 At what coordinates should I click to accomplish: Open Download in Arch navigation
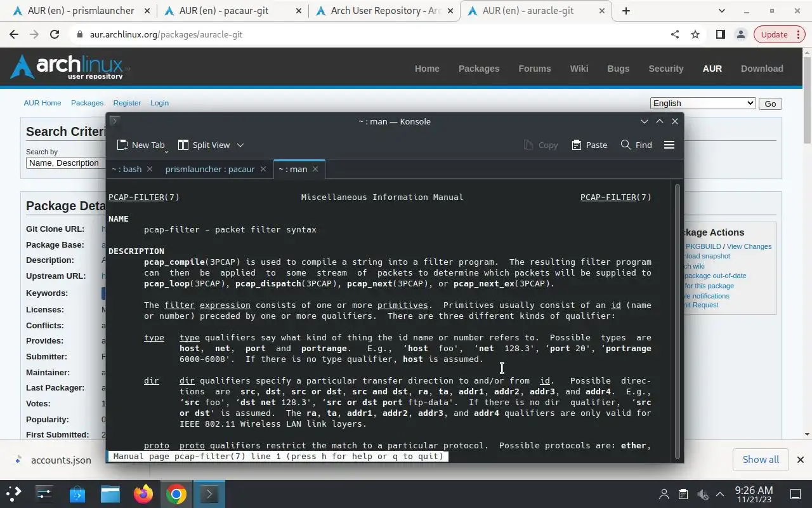coord(762,69)
